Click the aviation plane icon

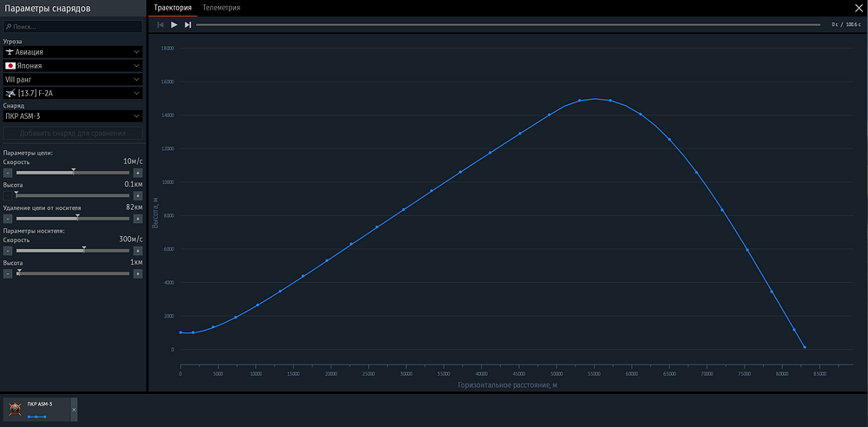pyautogui.click(x=10, y=52)
